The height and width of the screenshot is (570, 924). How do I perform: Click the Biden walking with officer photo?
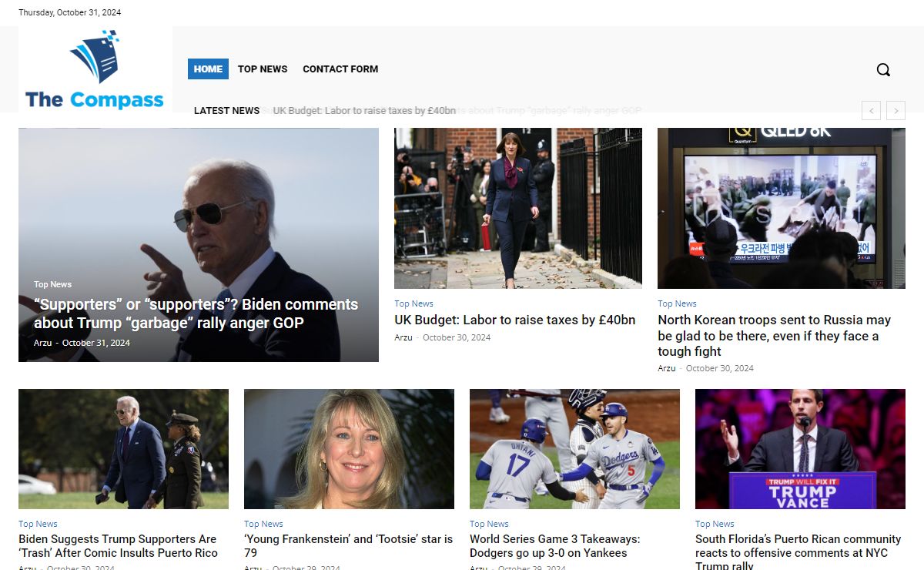pyautogui.click(x=123, y=448)
